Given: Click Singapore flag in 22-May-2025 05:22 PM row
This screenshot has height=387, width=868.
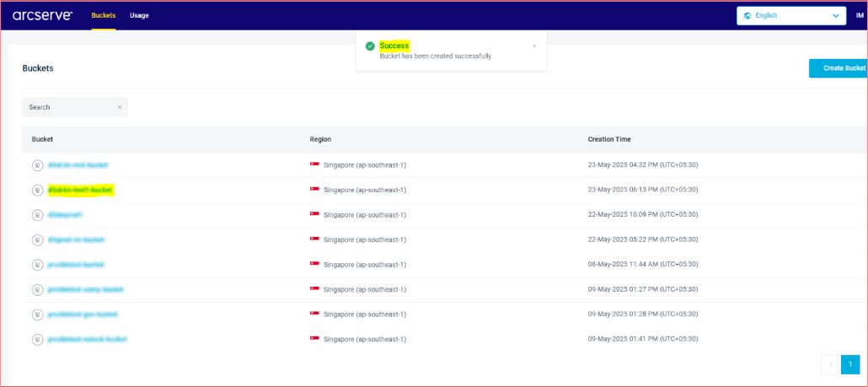Looking at the screenshot, I should tap(314, 239).
